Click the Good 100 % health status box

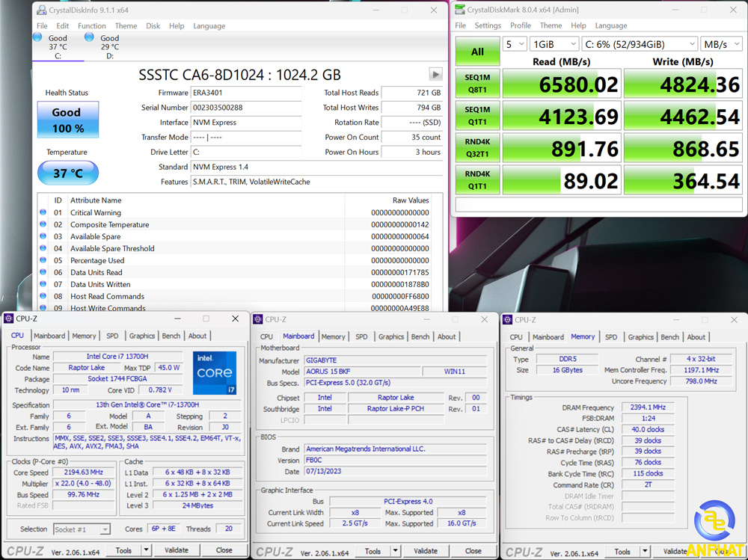(x=68, y=120)
